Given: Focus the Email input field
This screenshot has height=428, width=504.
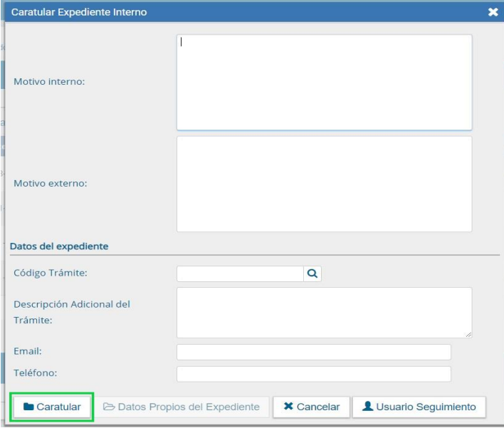Looking at the screenshot, I should click(x=313, y=353).
